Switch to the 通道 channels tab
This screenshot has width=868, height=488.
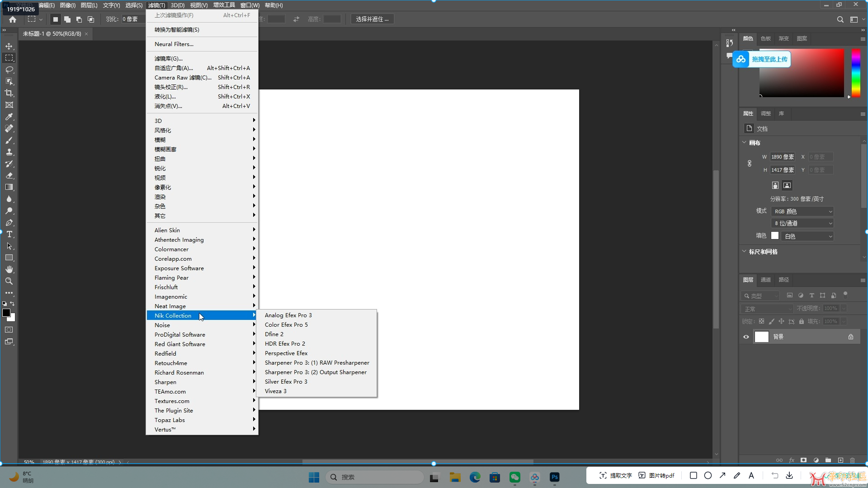pyautogui.click(x=765, y=280)
